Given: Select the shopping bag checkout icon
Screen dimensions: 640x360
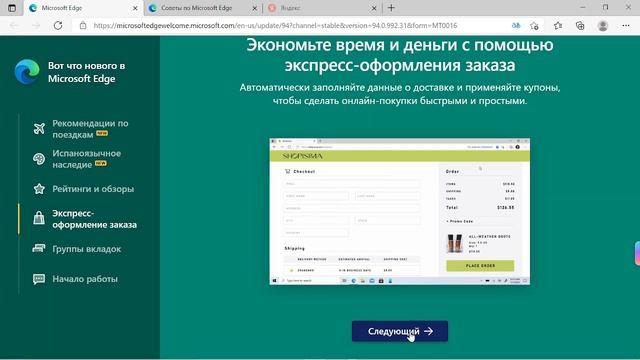Looking at the screenshot, I should 39,218.
